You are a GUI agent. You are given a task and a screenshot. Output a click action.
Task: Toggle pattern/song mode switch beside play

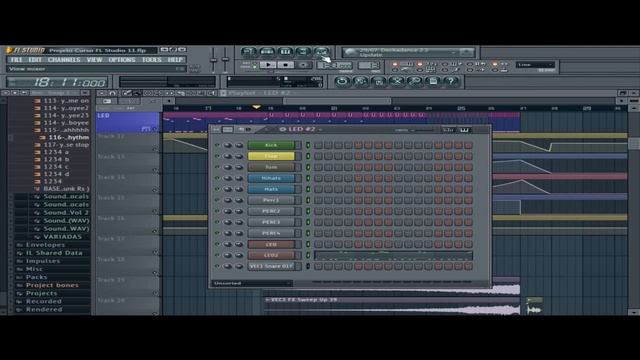[x=254, y=65]
